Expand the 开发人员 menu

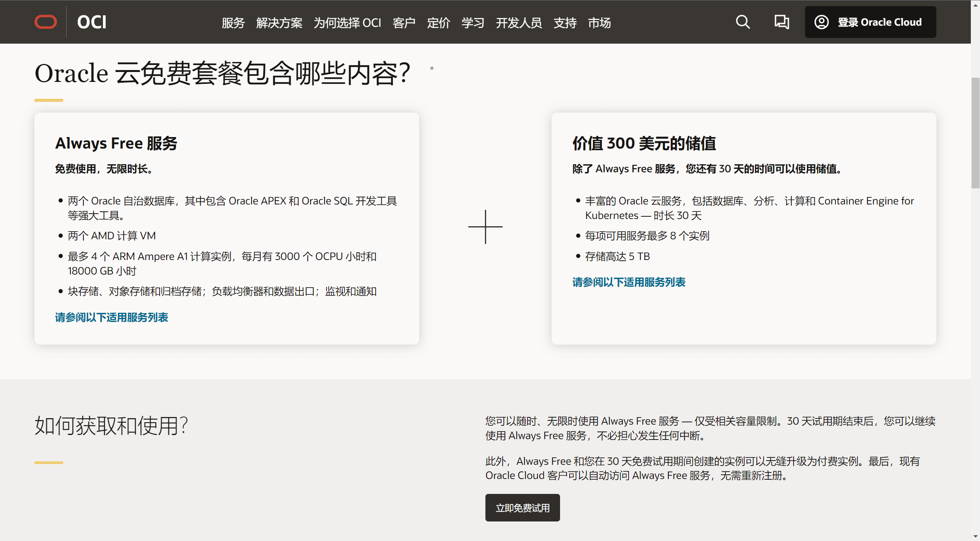pos(519,23)
